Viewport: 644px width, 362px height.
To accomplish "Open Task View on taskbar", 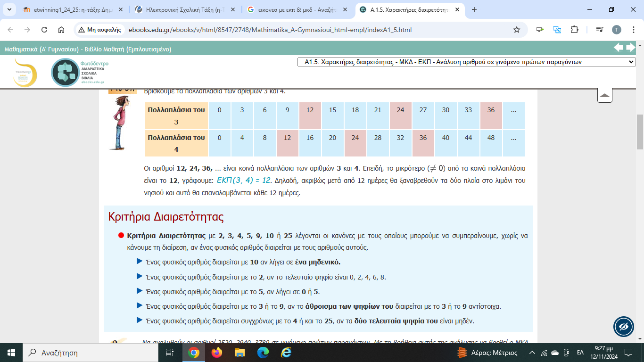I will (x=170, y=353).
